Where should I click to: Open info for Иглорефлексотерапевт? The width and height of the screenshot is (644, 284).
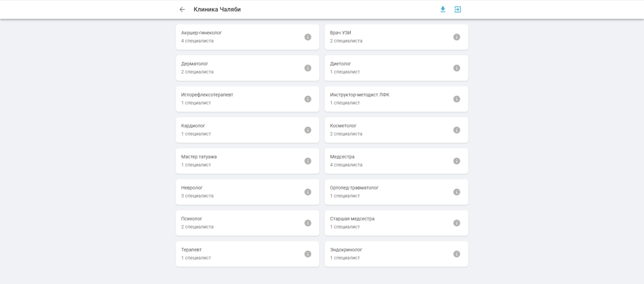(308, 99)
